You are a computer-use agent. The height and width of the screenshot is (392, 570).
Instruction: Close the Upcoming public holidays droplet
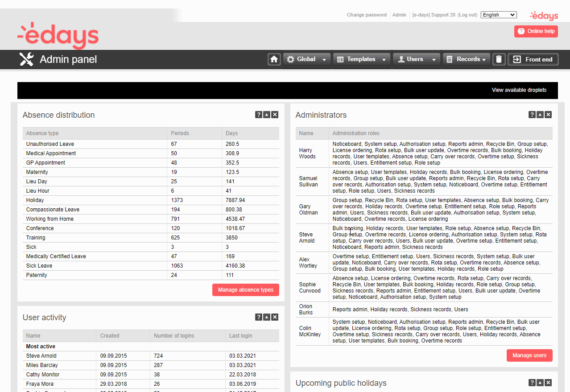[x=548, y=383]
